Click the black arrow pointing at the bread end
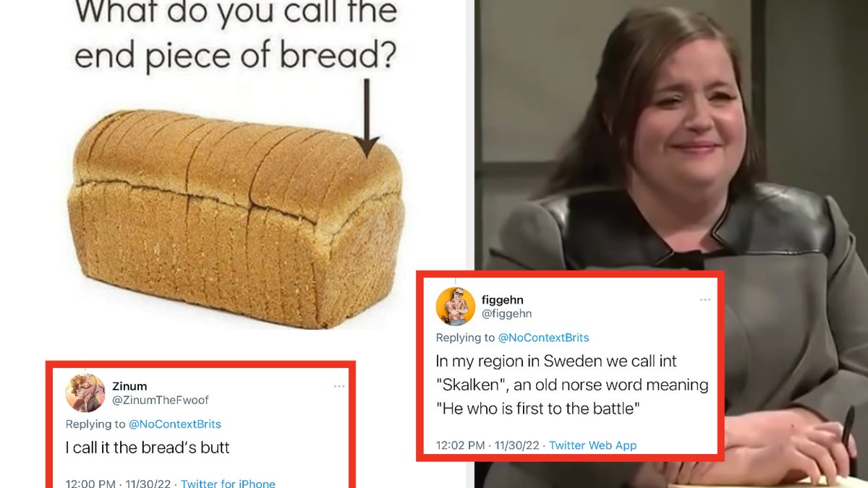 (x=367, y=118)
